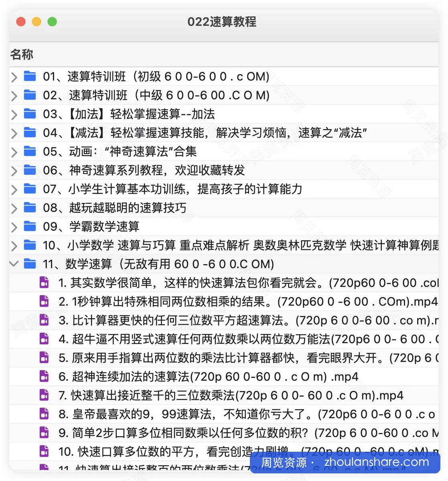Select folder 10、小学数学 速算与巧算
448x481 pixels.
241,245
